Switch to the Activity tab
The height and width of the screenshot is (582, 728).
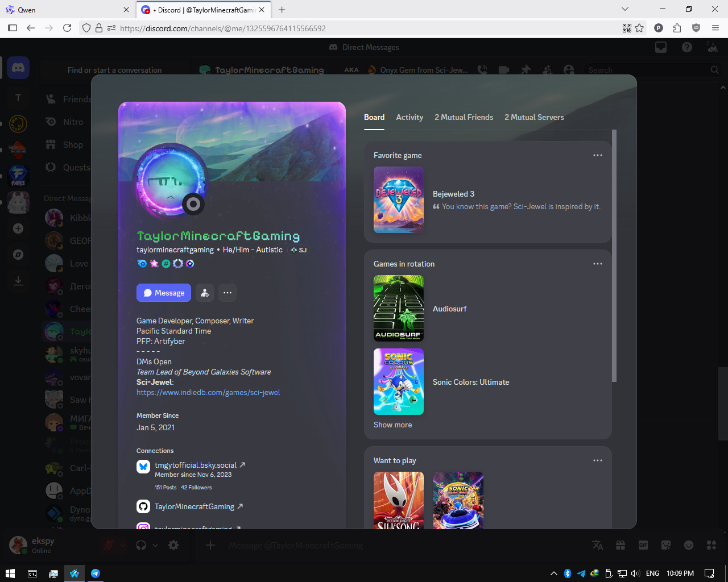(409, 117)
